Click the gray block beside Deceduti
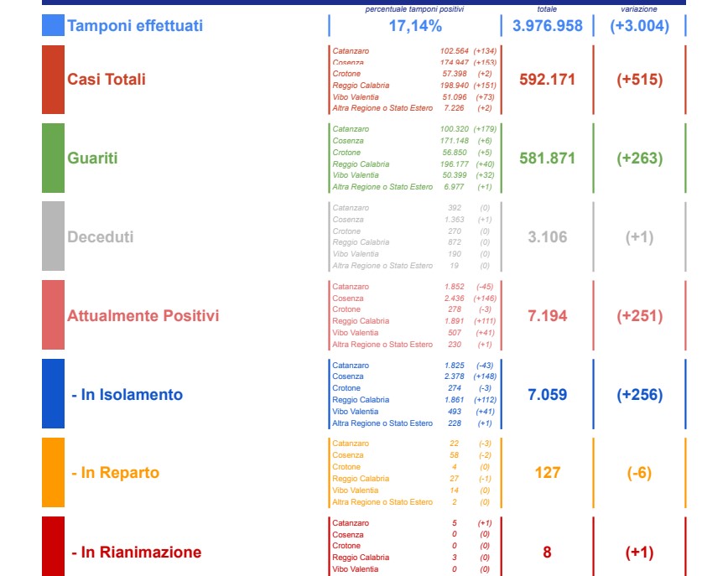728x576 pixels. tap(53, 236)
